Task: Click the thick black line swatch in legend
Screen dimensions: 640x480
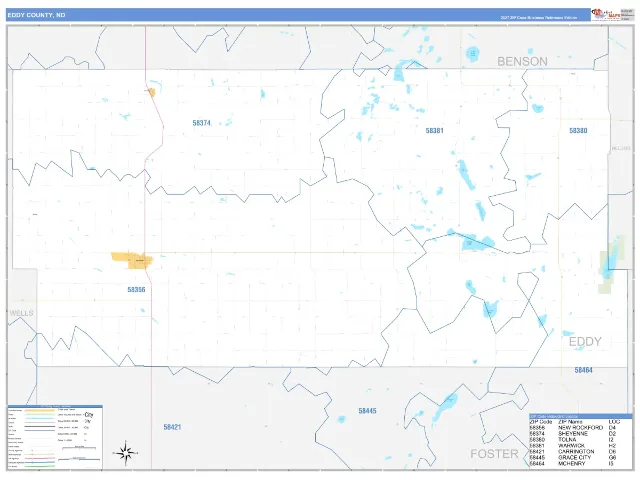Action: tap(40, 427)
